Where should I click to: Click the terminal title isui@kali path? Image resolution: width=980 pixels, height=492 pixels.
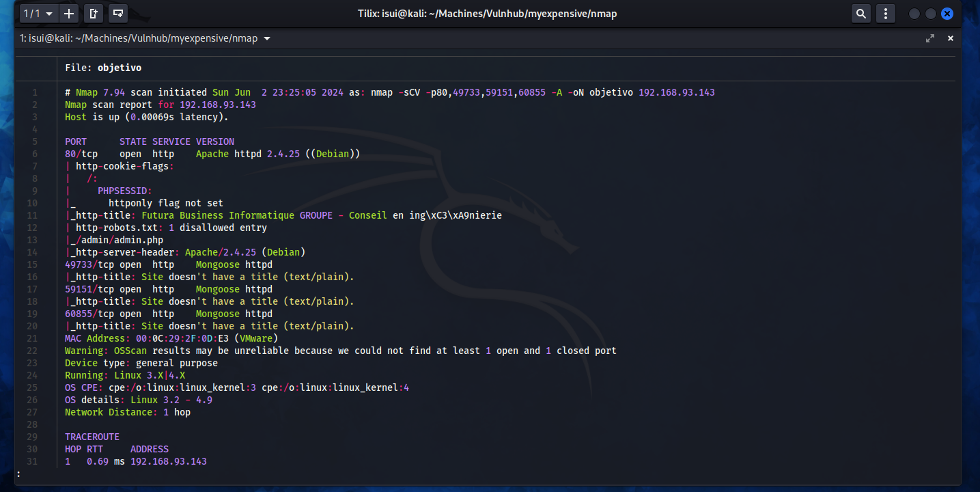[x=139, y=39]
